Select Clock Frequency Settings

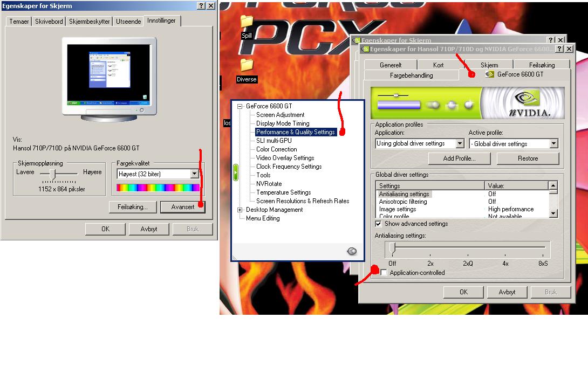tap(289, 167)
